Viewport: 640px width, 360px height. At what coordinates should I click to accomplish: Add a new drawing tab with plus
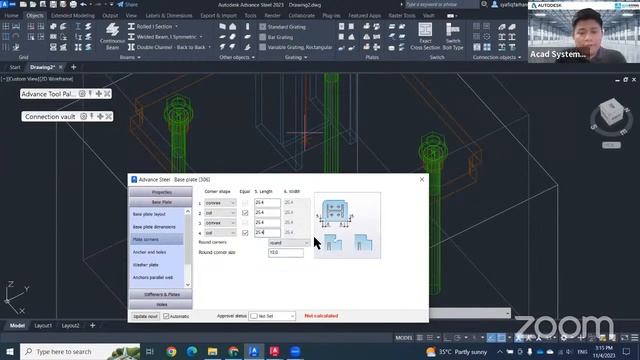[x=73, y=67]
